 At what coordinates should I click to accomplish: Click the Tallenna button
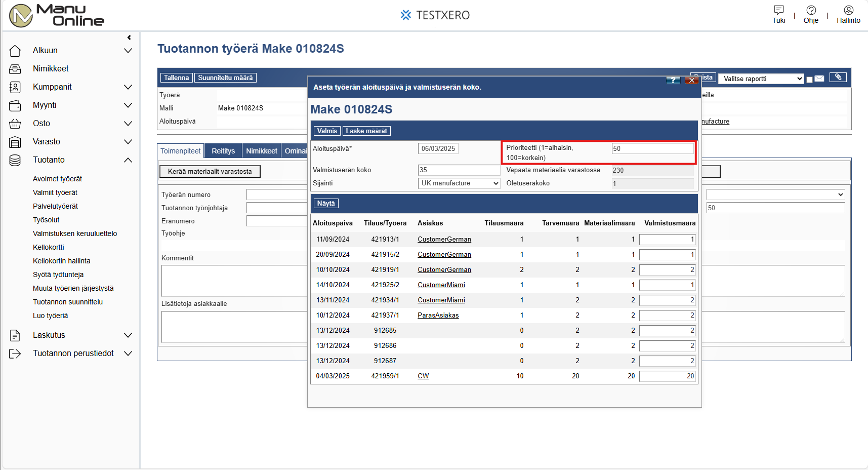click(176, 77)
